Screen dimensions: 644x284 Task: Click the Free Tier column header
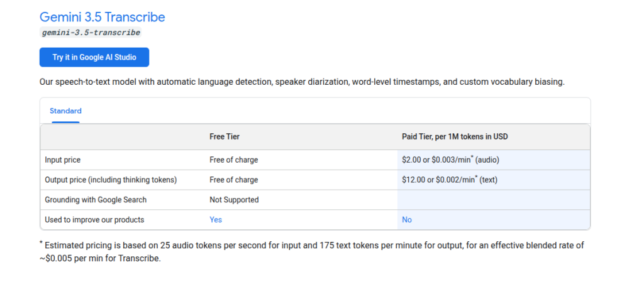click(225, 137)
